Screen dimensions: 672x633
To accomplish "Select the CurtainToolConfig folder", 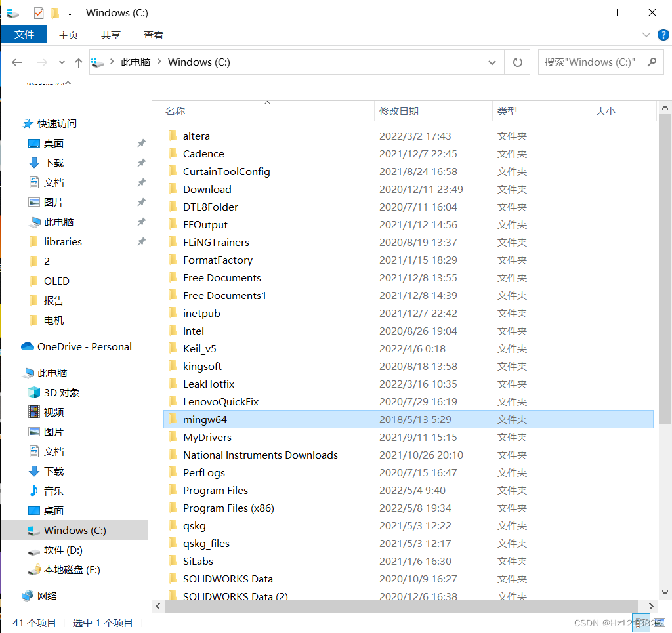I will coord(226,172).
